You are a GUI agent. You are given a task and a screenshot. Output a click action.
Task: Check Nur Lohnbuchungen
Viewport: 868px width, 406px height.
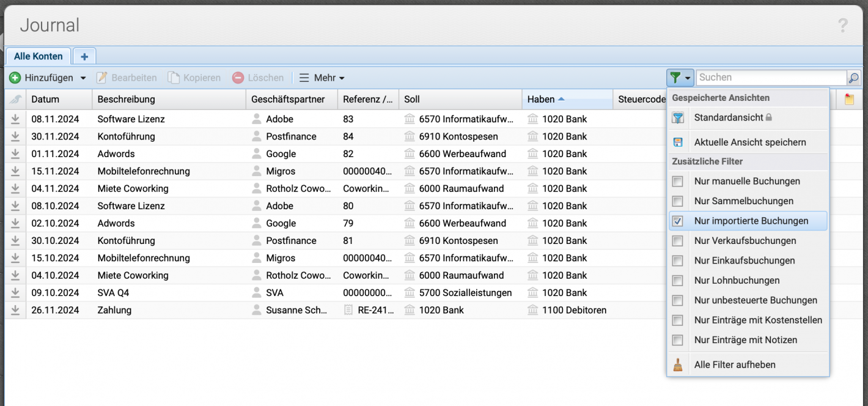(x=677, y=281)
